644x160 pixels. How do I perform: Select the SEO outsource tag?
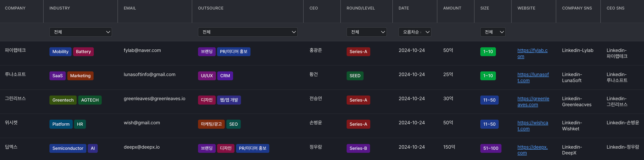pos(233,124)
